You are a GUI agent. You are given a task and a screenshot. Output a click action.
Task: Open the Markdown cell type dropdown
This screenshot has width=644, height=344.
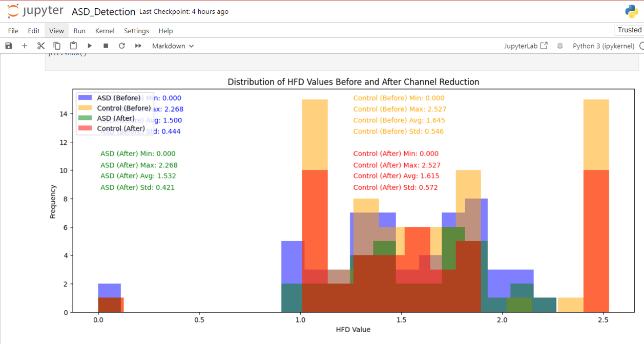(173, 46)
